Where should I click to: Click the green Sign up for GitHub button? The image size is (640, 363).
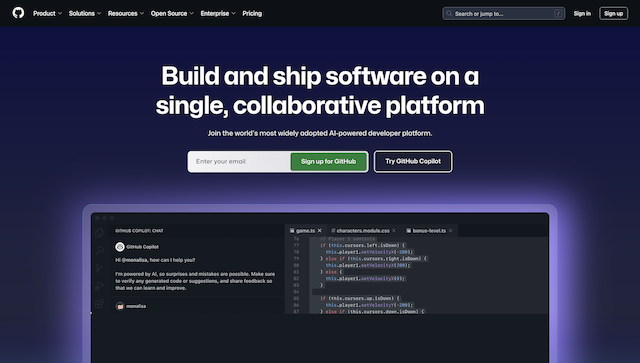coord(329,162)
